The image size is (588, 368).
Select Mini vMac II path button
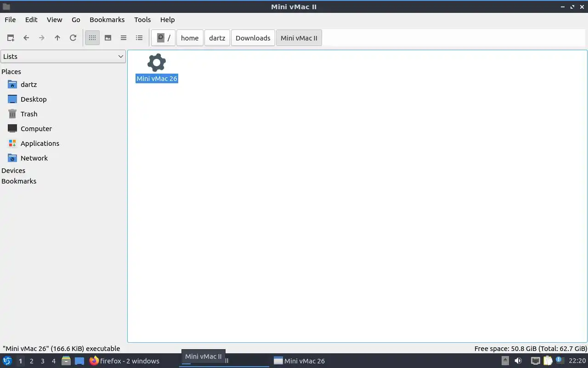tap(299, 38)
